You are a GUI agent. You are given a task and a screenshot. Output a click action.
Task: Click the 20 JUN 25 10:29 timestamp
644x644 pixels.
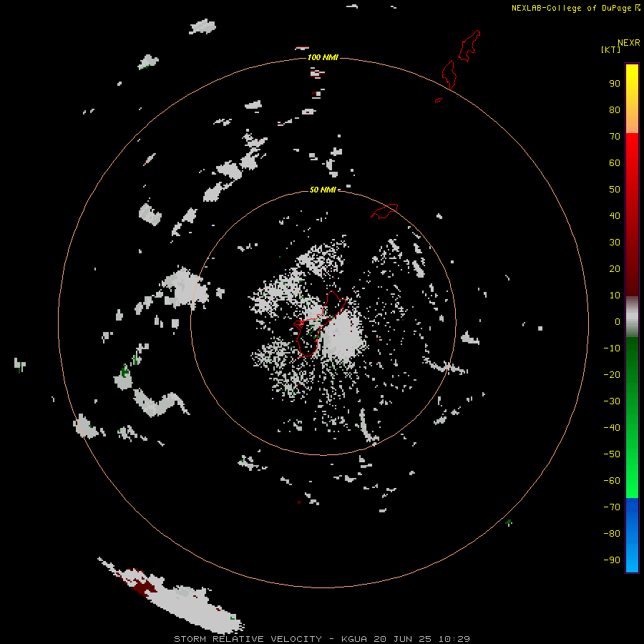tap(421, 639)
